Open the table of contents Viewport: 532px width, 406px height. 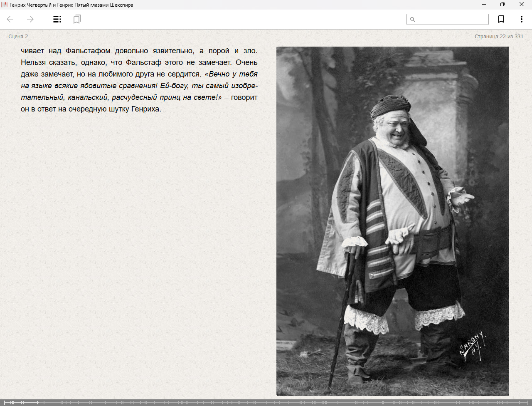tap(57, 19)
